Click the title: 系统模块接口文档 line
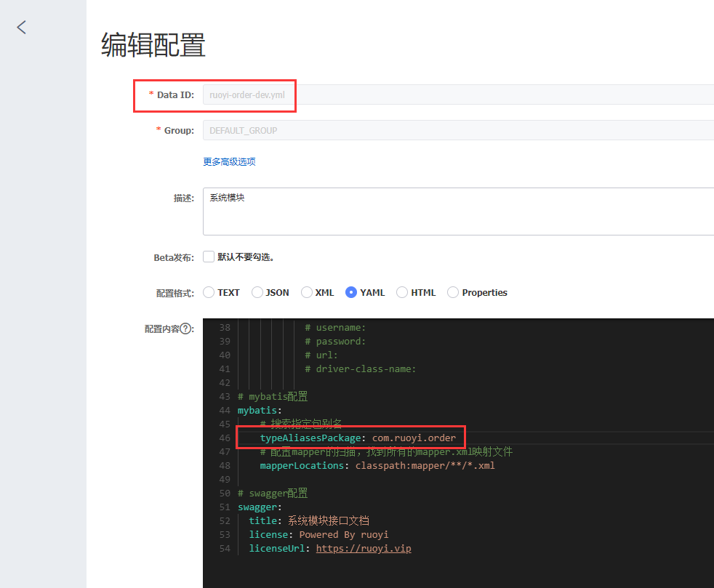This screenshot has height=588, width=714. (309, 520)
